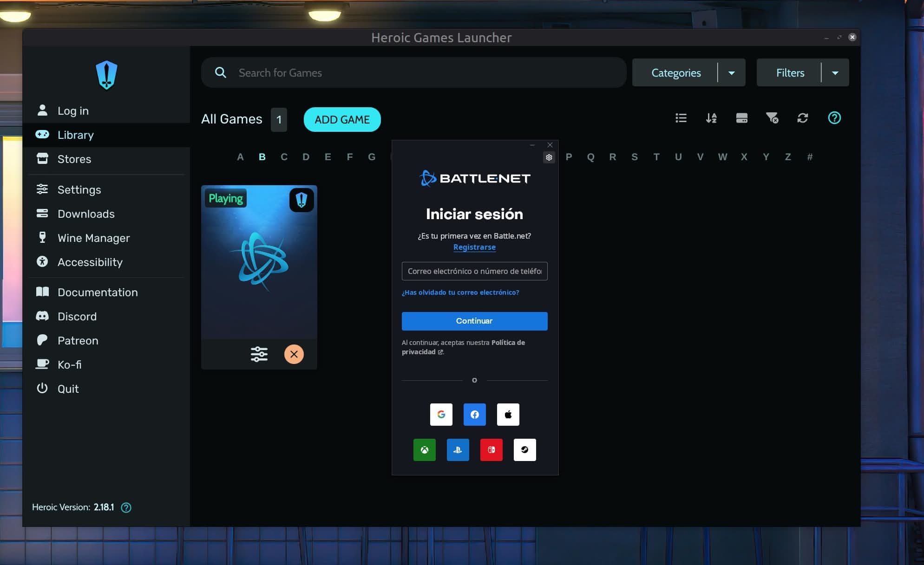Click the ADD GAME button
Screen dimensions: 924x565
point(342,119)
